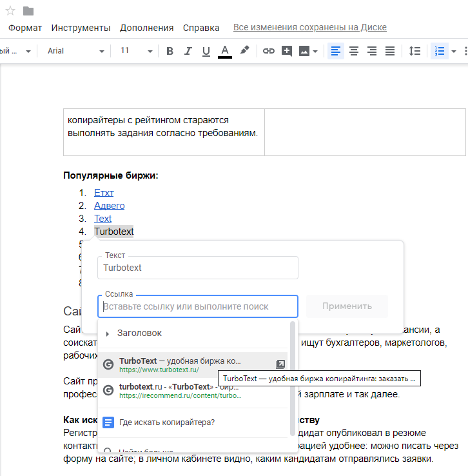Open the paragraph style dropdown
468x476 pixels.
tap(15, 51)
